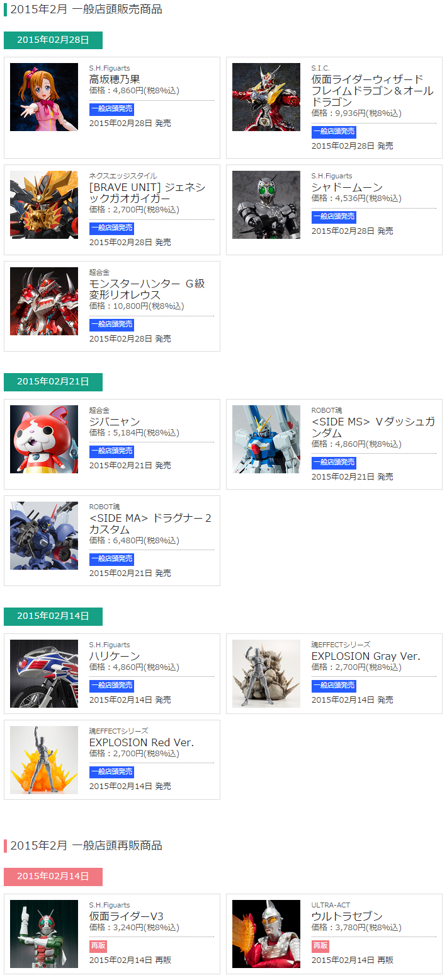
Task: View the Vダッシュガンダム product thumbnail
Action: (266, 439)
